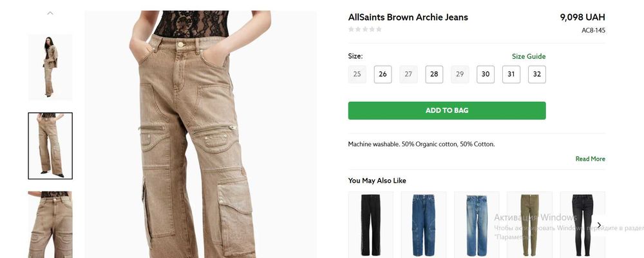The image size is (644, 258).
Task: Select size 26
Action: click(383, 74)
